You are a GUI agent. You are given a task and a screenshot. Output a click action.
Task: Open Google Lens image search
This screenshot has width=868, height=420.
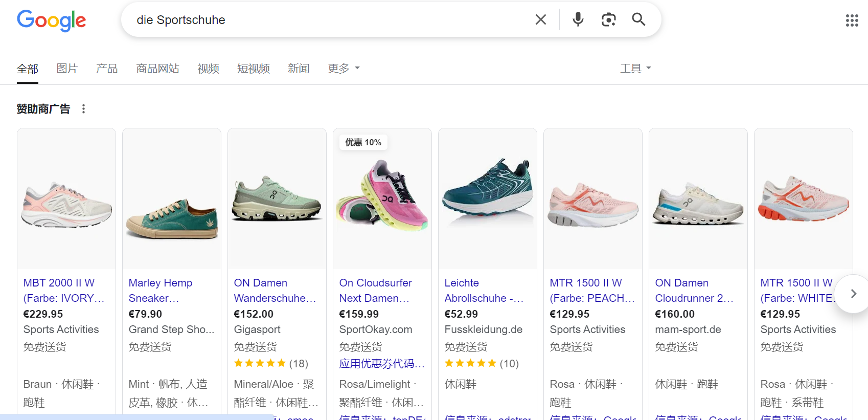[608, 19]
